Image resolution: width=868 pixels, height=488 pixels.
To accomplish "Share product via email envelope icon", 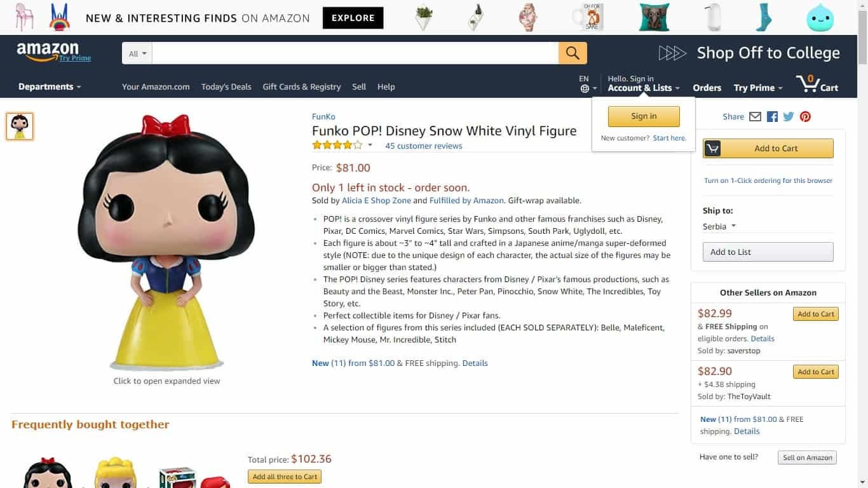I will 755,117.
